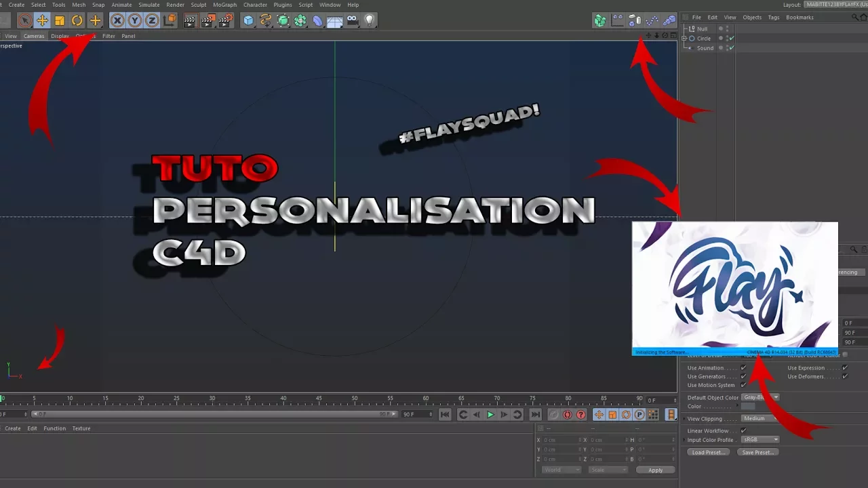The width and height of the screenshot is (868, 488).
Task: Click the Save Preset button
Action: pos(757,452)
